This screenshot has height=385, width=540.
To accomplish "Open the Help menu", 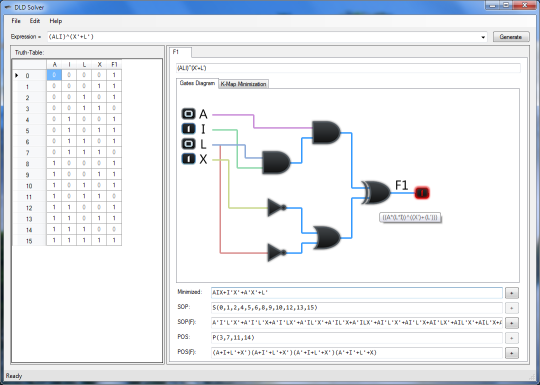I will [55, 21].
